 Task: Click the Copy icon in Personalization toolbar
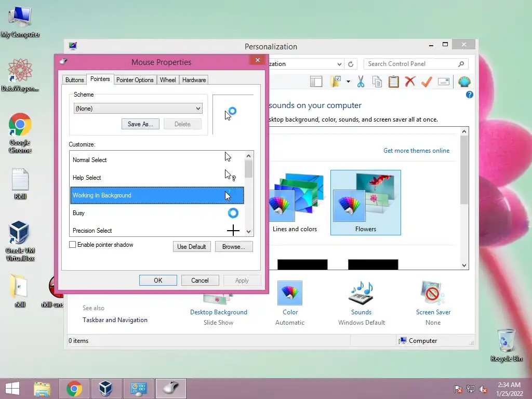tap(377, 82)
